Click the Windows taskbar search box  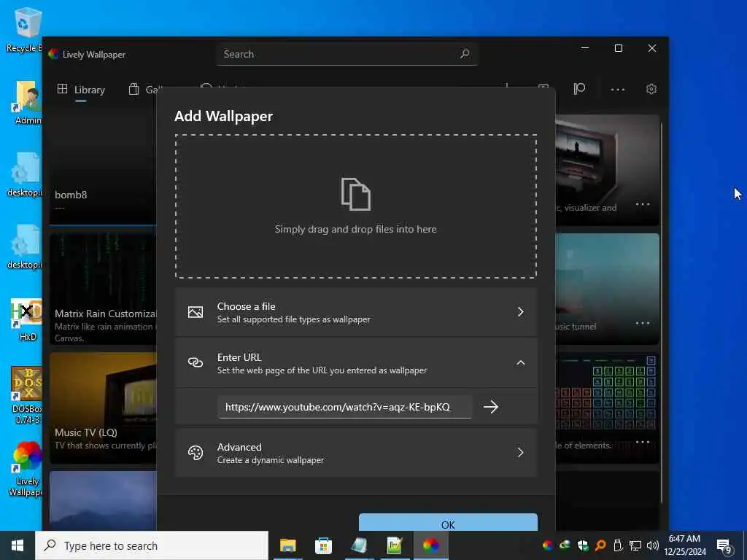point(152,545)
